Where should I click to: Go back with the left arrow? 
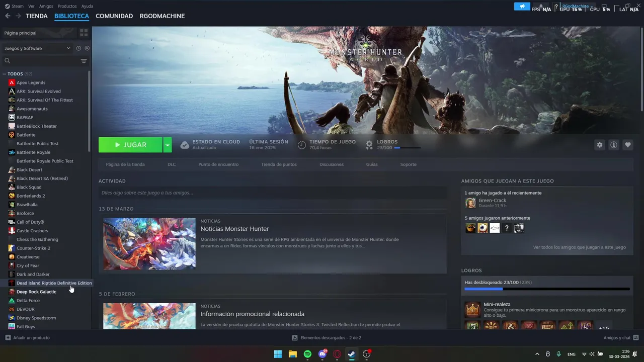tap(8, 16)
